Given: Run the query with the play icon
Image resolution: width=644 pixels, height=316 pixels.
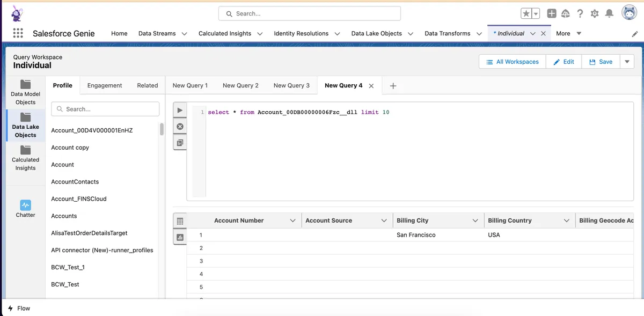Looking at the screenshot, I should click(180, 111).
